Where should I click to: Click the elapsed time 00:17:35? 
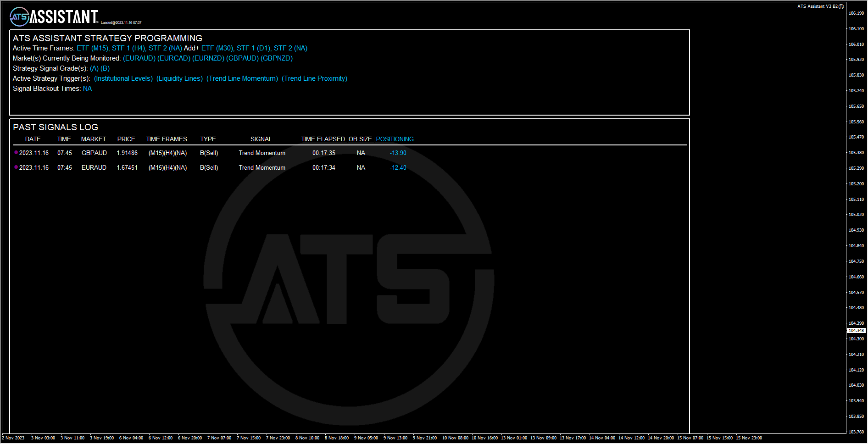click(324, 153)
